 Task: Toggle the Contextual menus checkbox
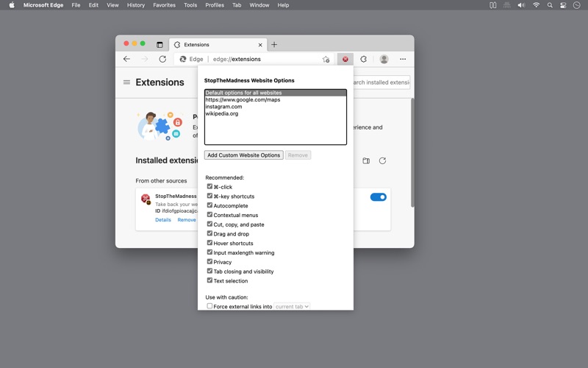pyautogui.click(x=209, y=214)
